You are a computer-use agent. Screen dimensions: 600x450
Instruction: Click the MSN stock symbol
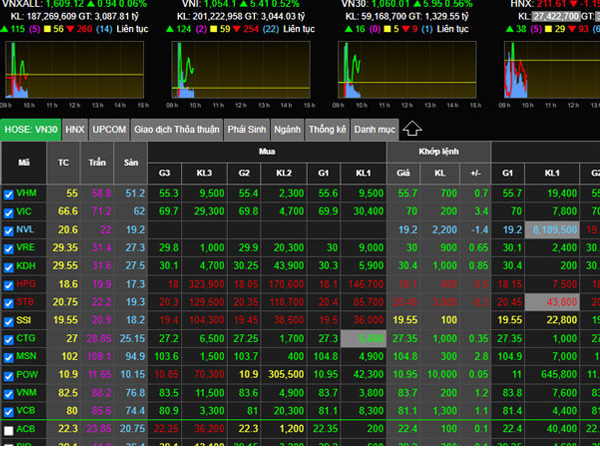[26, 356]
